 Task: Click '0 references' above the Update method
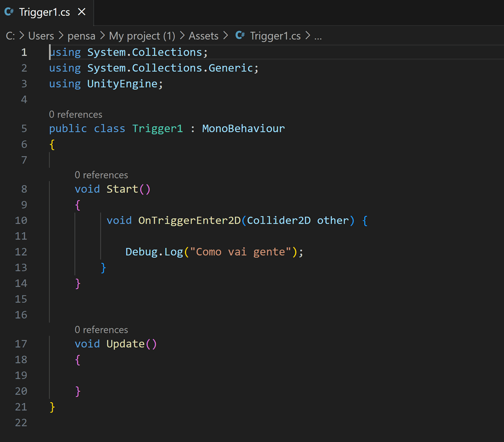coord(101,329)
